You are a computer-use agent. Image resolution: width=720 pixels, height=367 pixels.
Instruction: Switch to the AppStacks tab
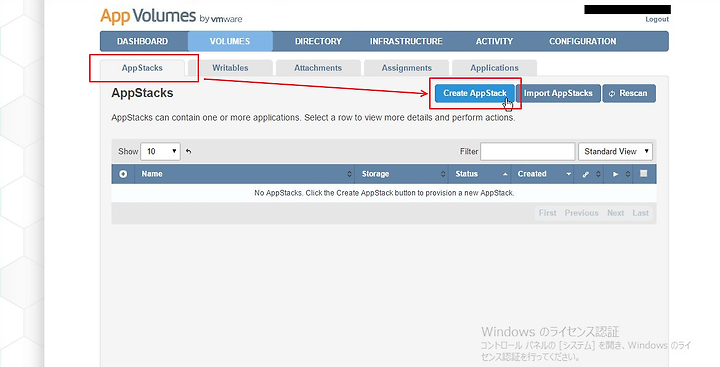click(x=142, y=68)
